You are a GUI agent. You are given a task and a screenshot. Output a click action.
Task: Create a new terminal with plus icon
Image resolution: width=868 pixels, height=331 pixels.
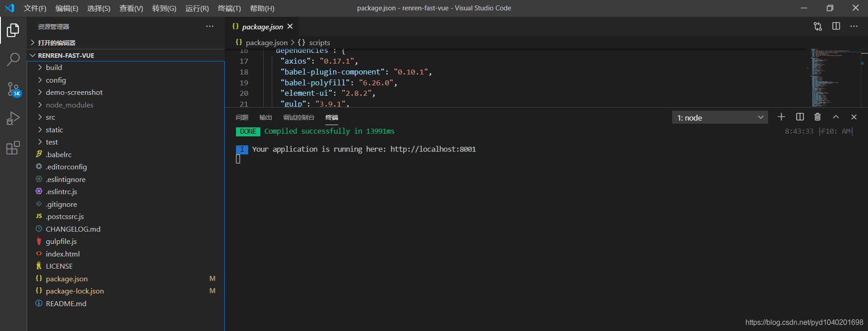(x=781, y=117)
